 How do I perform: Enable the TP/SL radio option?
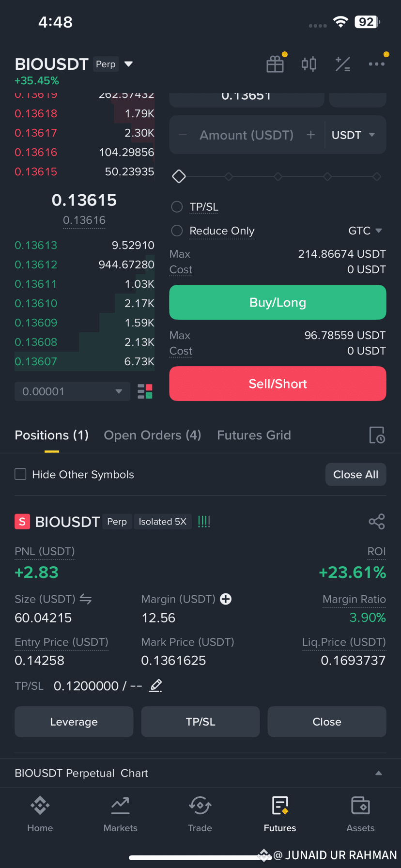tap(177, 207)
